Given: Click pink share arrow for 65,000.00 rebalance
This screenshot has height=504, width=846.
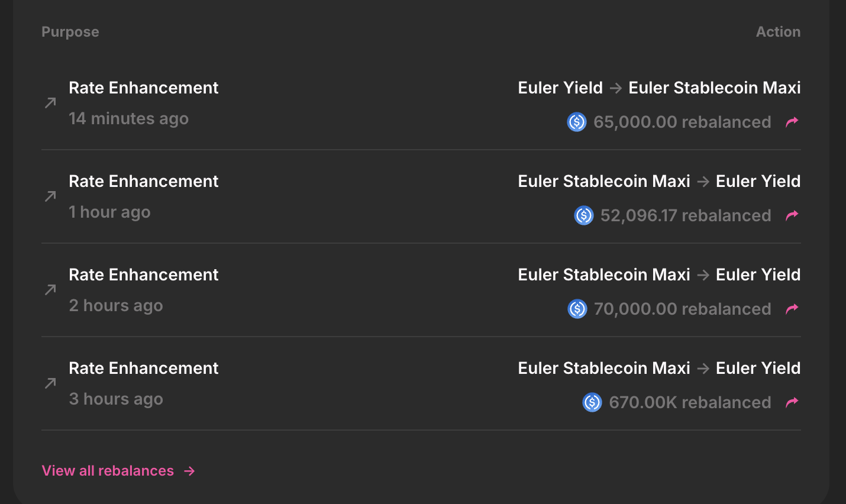Looking at the screenshot, I should 792,122.
